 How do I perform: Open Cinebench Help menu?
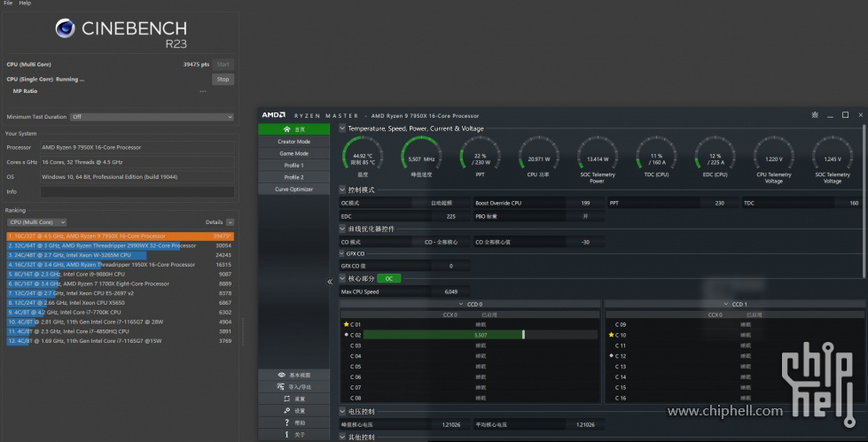point(25,3)
